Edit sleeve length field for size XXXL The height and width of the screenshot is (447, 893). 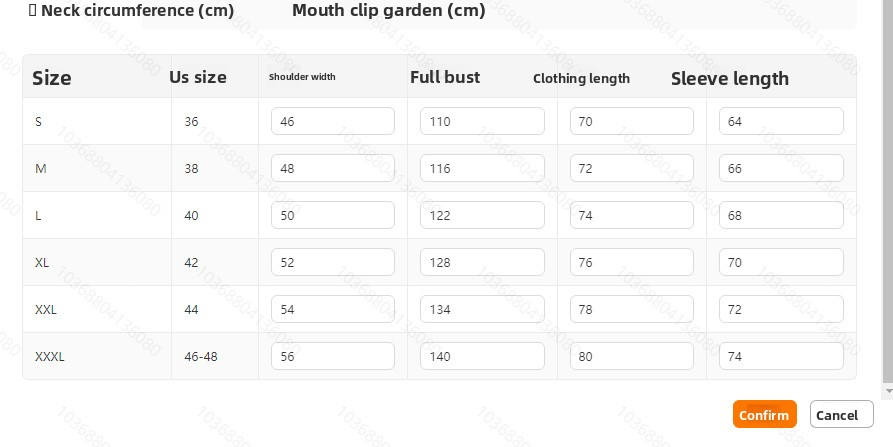pyautogui.click(x=781, y=356)
